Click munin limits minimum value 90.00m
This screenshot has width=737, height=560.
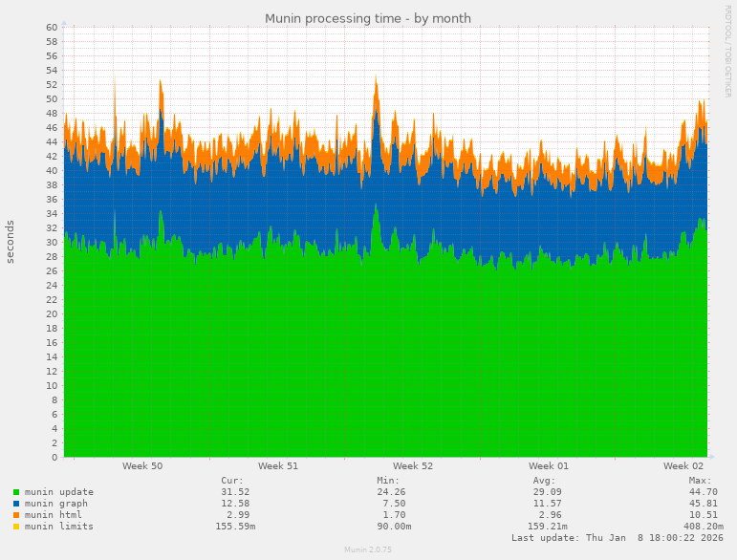(394, 527)
